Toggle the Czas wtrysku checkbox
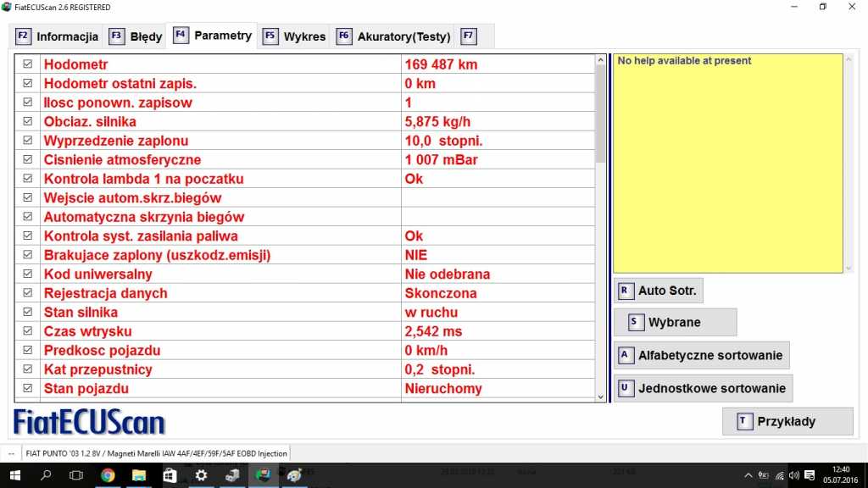This screenshot has height=488, width=868. click(x=28, y=331)
